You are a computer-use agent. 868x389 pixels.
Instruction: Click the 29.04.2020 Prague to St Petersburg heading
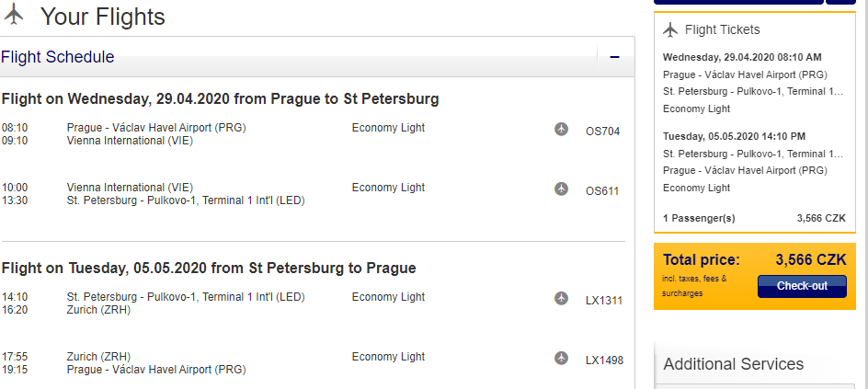coord(220,98)
